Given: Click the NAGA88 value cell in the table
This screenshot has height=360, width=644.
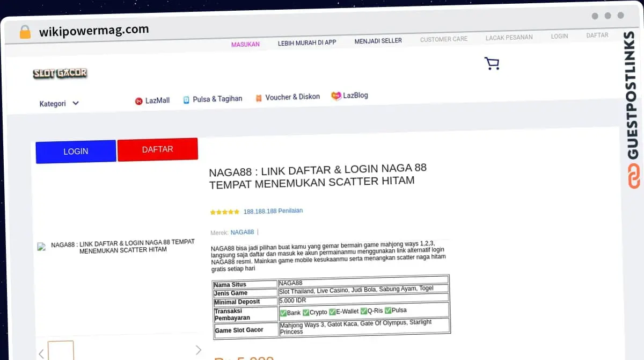Looking at the screenshot, I should 363,281.
